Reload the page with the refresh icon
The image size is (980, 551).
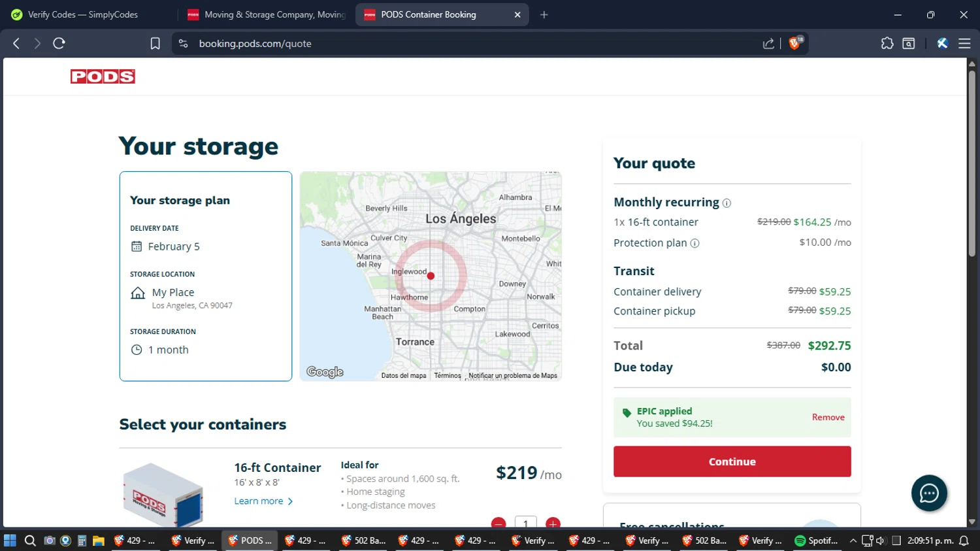(59, 43)
